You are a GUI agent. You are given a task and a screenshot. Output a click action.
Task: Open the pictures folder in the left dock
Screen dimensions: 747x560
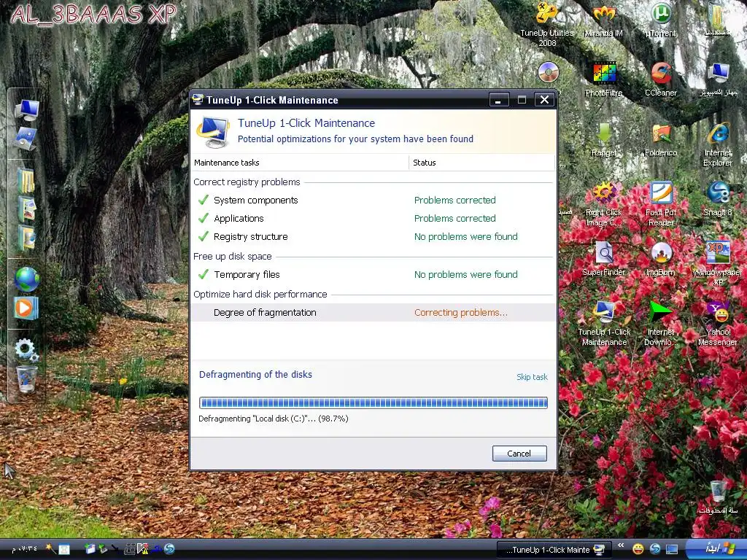27,209
